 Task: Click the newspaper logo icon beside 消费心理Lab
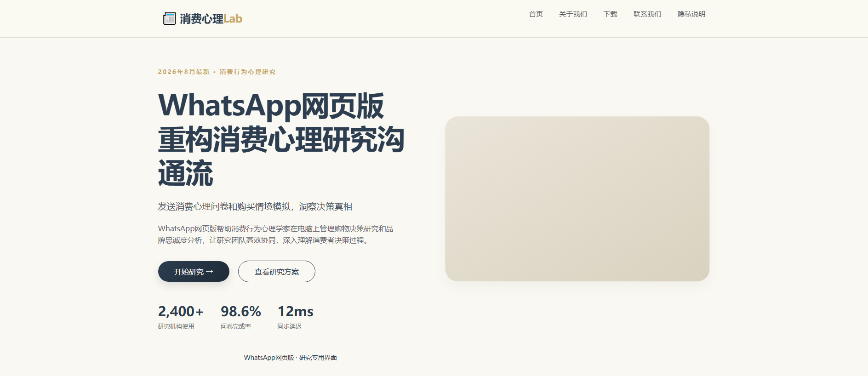pos(169,19)
